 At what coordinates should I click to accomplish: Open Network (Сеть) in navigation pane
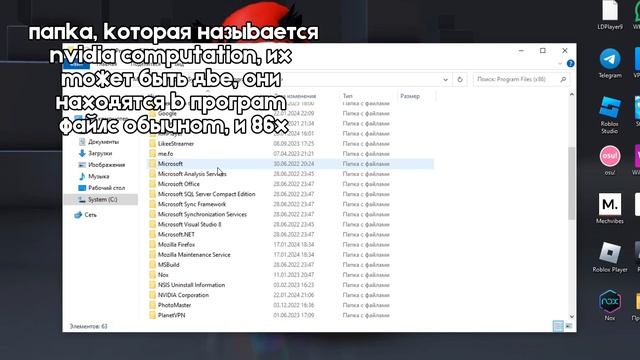(86, 215)
